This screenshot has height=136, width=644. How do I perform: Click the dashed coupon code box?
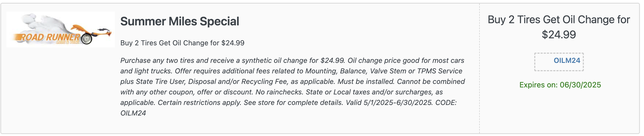[559, 62]
